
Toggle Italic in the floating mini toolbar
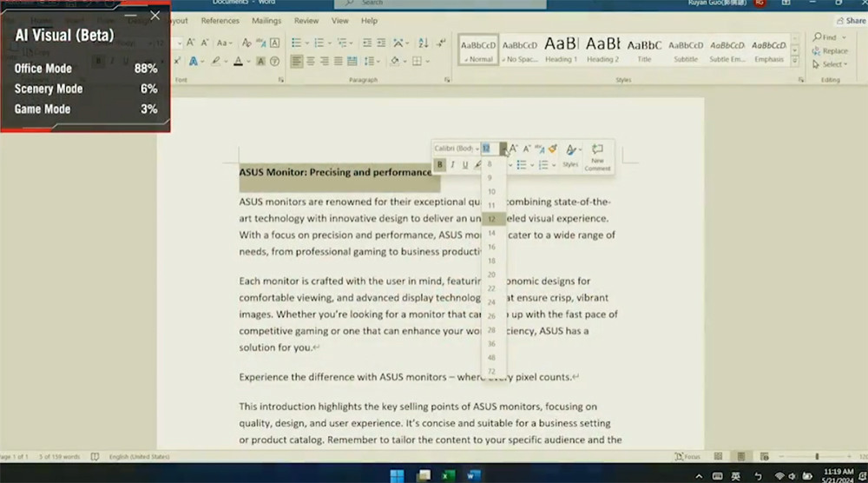point(452,165)
